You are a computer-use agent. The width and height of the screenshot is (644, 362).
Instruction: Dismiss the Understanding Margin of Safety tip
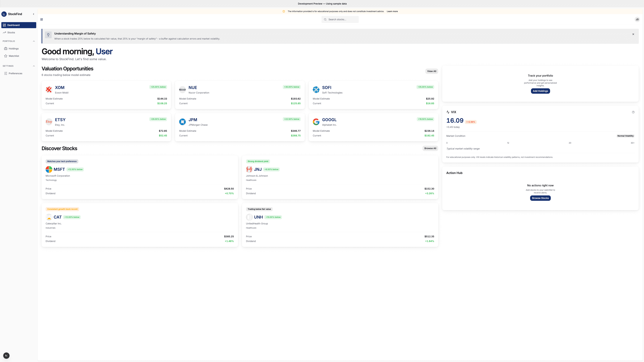[x=633, y=34]
